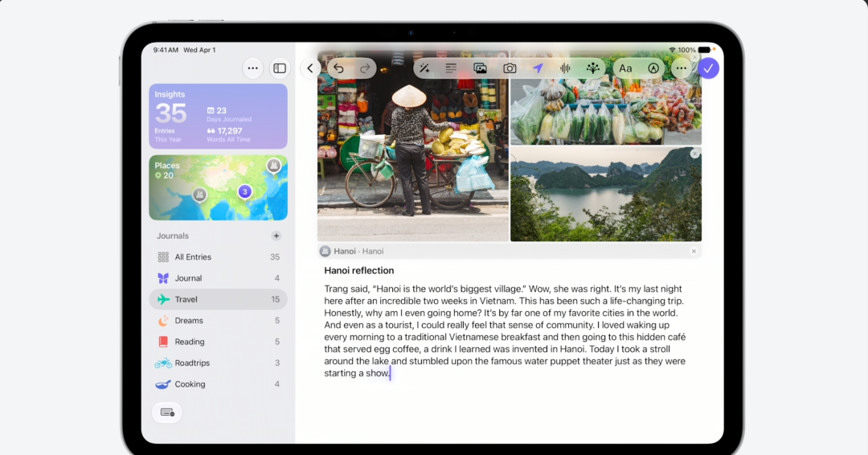
Task: Select the Cooking journal
Action: coord(218,384)
